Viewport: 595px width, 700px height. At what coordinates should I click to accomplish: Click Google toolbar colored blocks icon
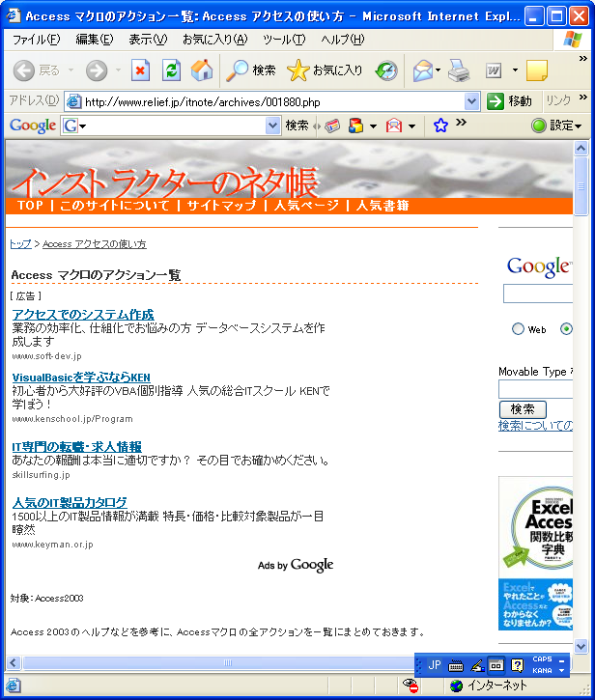pyautogui.click(x=356, y=126)
